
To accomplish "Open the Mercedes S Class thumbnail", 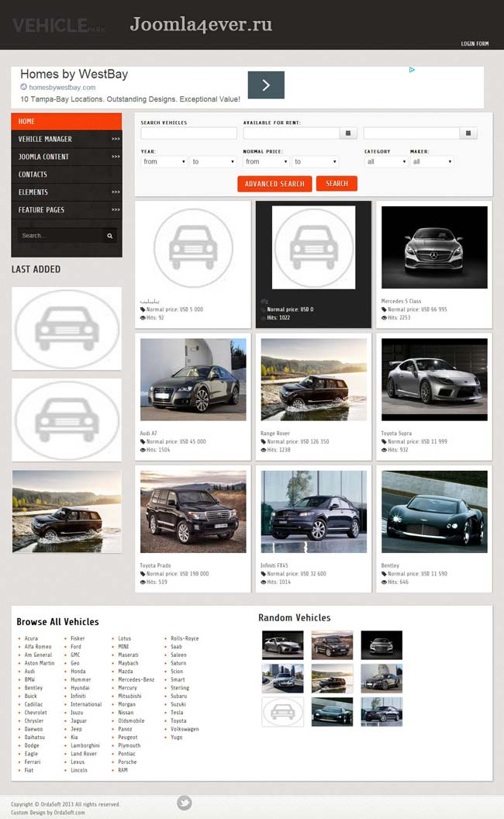I will pyautogui.click(x=434, y=247).
